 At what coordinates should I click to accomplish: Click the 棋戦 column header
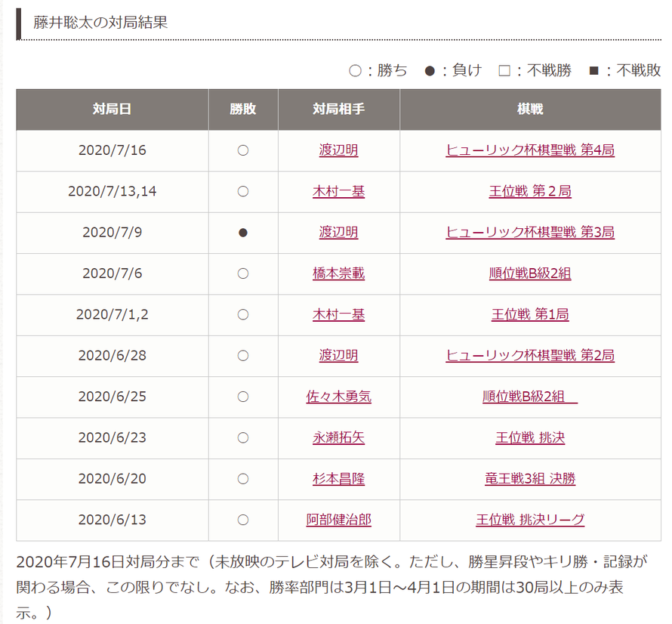(x=530, y=110)
